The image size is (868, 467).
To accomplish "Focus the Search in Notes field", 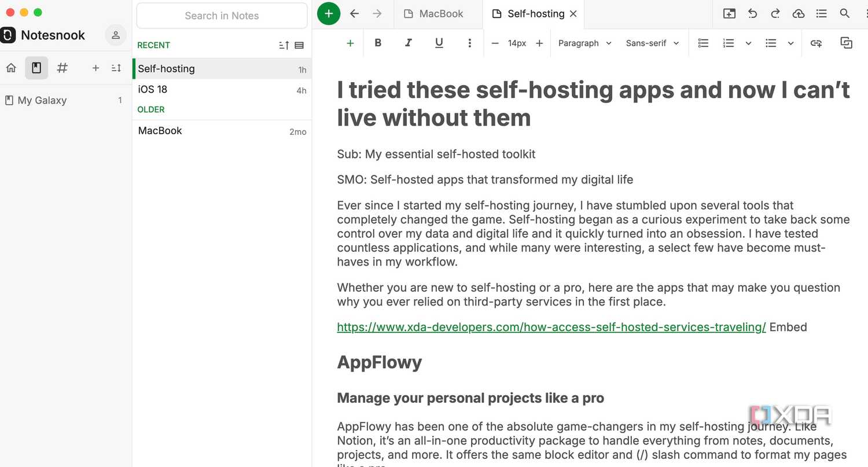I will (222, 16).
